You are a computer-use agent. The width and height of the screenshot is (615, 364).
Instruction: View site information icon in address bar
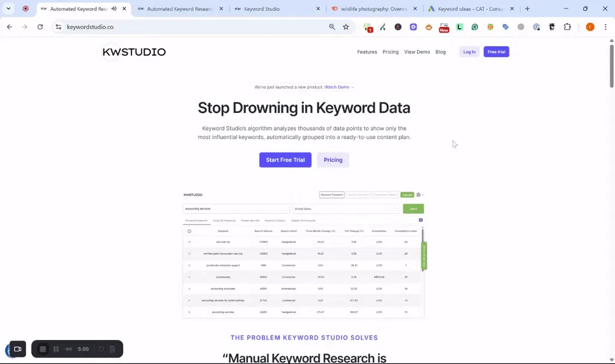tap(58, 26)
